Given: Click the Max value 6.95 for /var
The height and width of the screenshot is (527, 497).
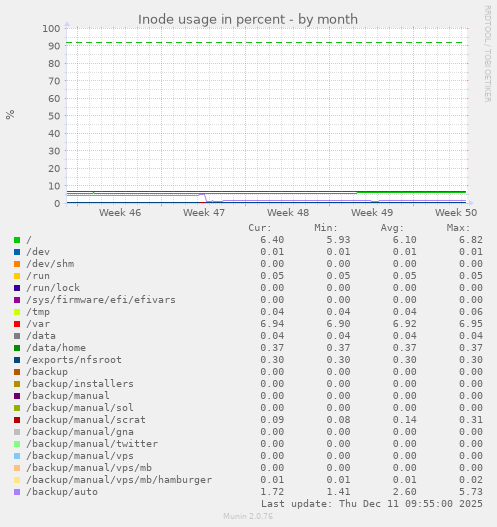Looking at the screenshot, I should coord(471,324).
